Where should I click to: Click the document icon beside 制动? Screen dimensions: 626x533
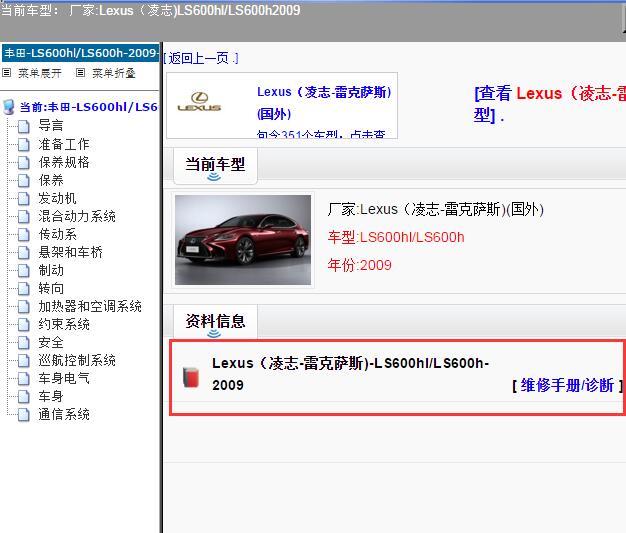coord(24,270)
